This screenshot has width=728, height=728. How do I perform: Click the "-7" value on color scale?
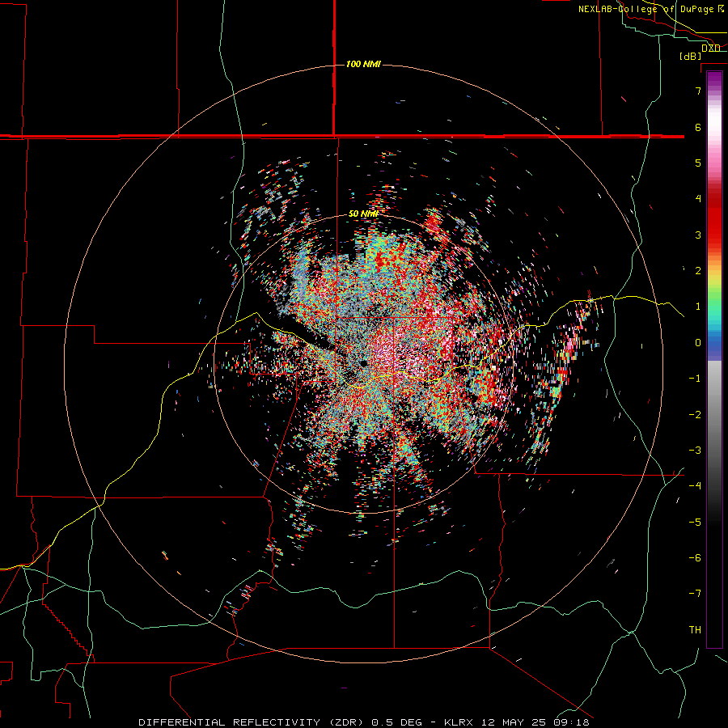coord(695,594)
